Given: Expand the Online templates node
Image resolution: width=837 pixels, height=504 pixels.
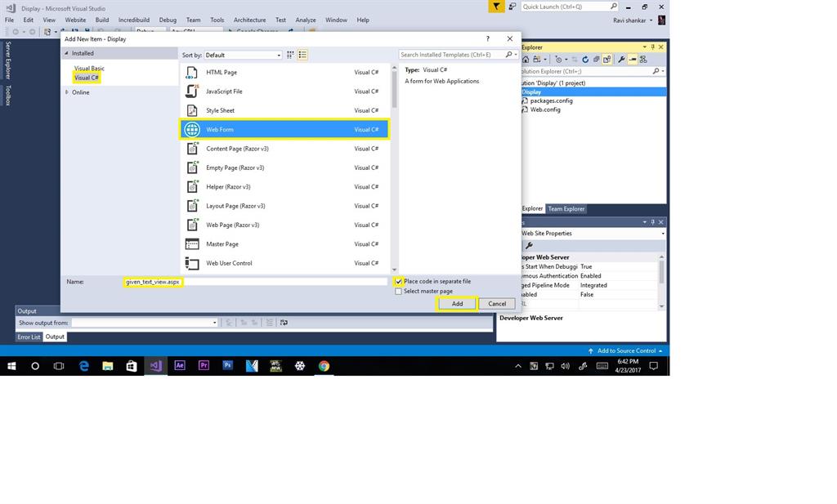Looking at the screenshot, I should [x=67, y=92].
